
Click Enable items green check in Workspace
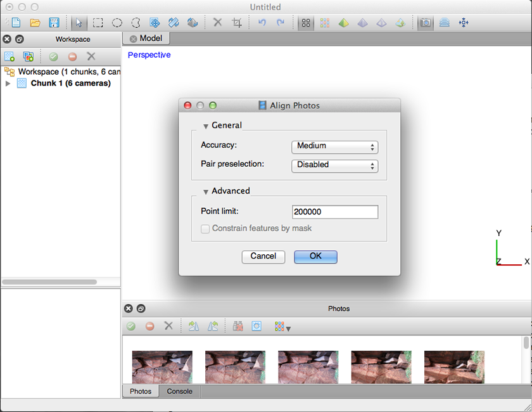pyautogui.click(x=54, y=56)
